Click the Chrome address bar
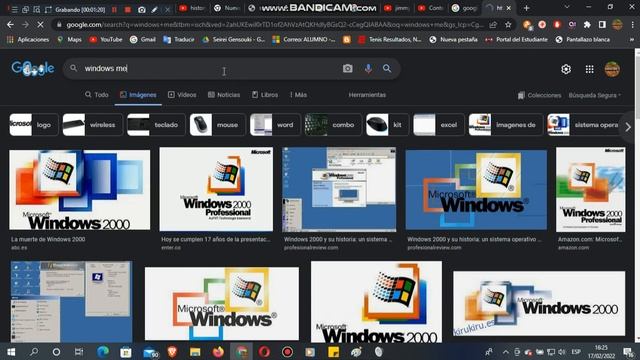Screen dimensions: 640x360 pos(273,25)
